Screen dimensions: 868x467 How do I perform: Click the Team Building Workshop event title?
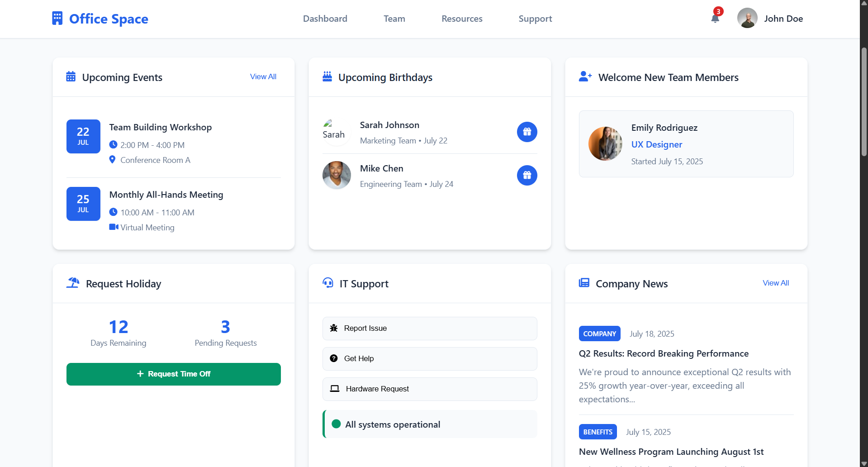[x=161, y=127]
